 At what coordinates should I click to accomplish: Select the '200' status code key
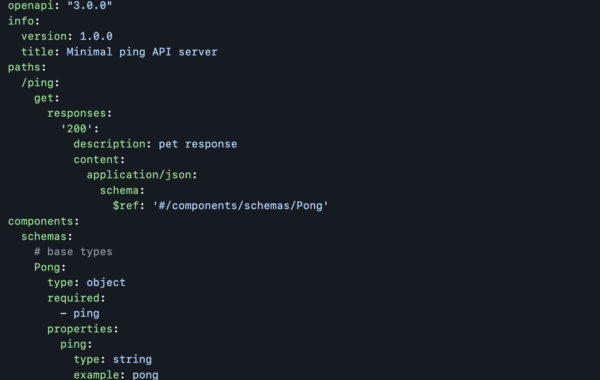click(x=77, y=129)
